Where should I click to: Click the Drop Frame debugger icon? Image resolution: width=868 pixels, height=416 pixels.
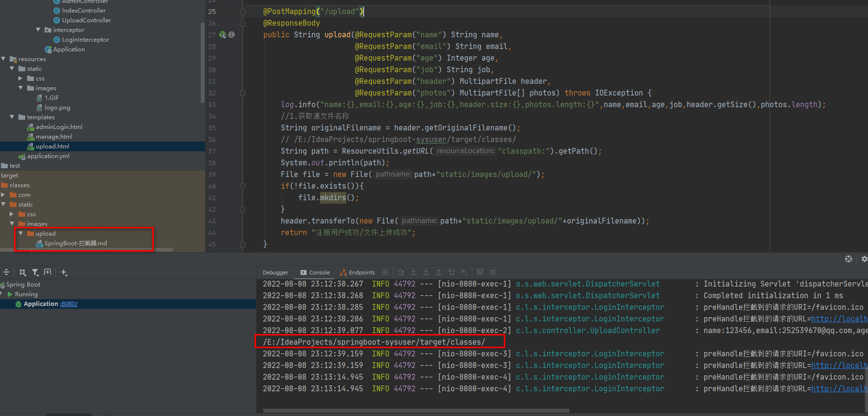click(x=451, y=272)
